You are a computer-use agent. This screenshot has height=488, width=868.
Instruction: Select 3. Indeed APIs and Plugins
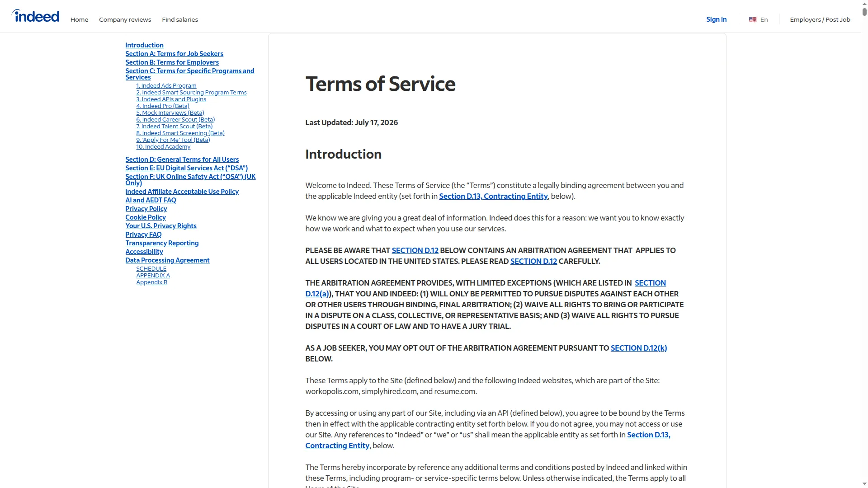click(x=171, y=99)
